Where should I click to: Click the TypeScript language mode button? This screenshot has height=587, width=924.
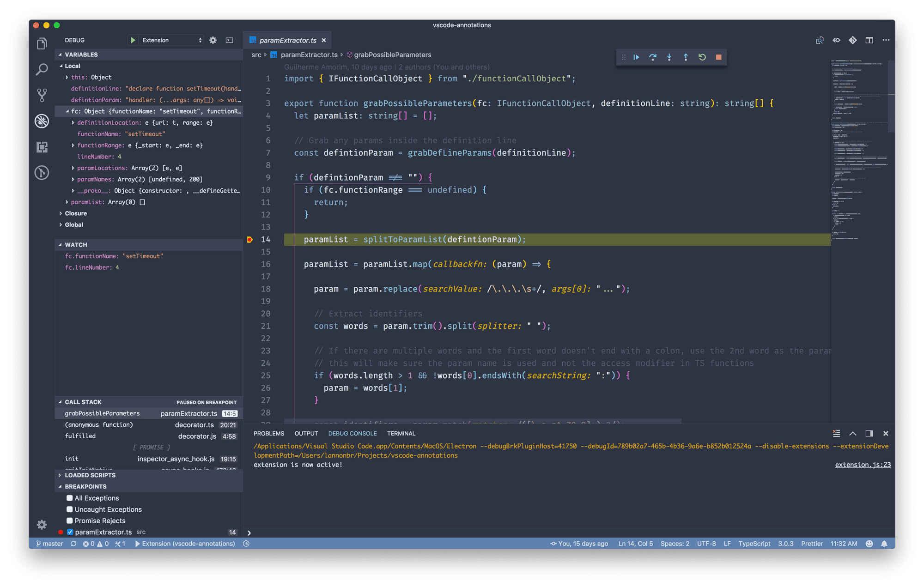(754, 544)
